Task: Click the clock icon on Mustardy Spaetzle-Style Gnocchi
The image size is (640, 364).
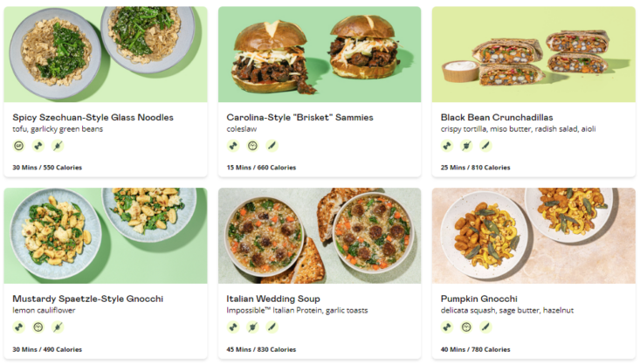Action: [x=38, y=326]
